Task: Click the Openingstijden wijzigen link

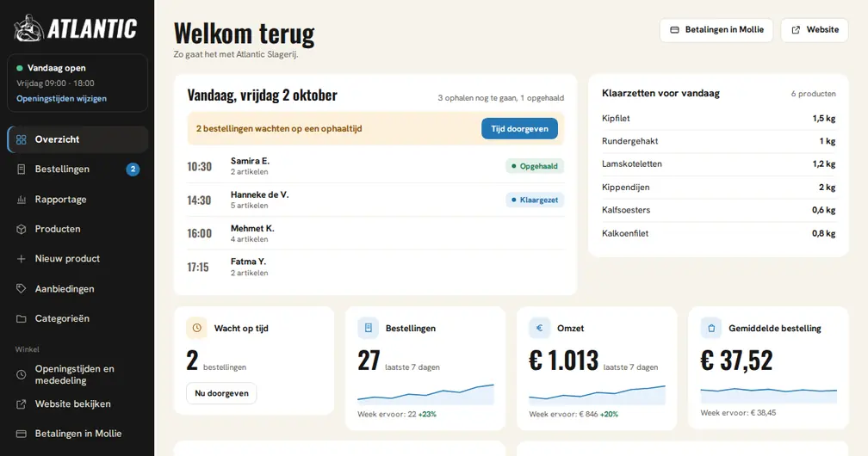Action: coord(61,98)
